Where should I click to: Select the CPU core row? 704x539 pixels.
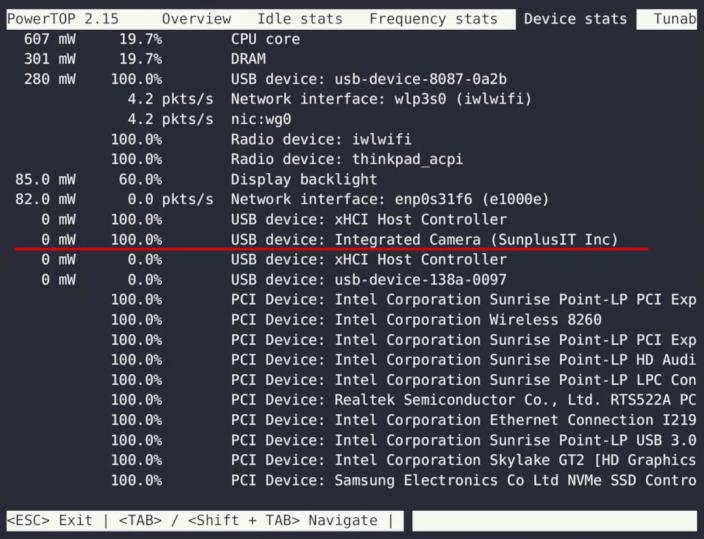(x=265, y=39)
